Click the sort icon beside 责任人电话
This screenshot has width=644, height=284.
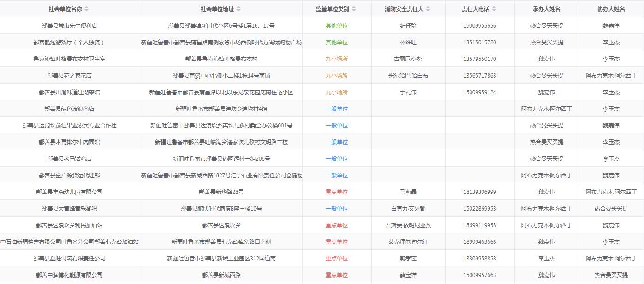(x=494, y=9)
